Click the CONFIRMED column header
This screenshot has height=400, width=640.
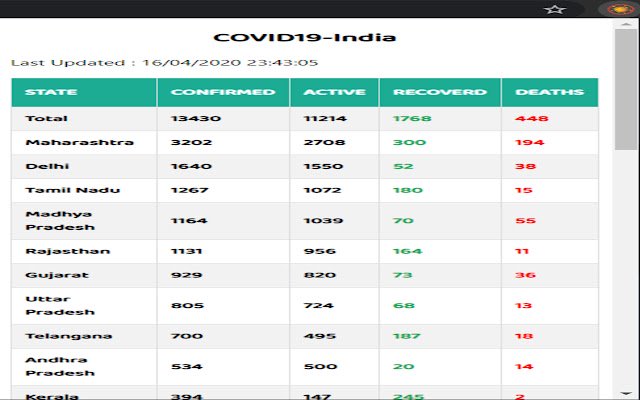click(223, 92)
